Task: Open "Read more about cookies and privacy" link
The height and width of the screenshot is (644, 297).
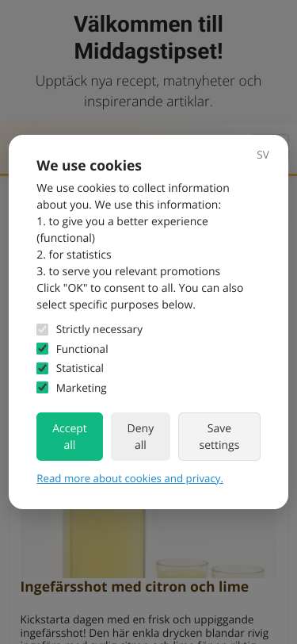Action: coord(130,478)
